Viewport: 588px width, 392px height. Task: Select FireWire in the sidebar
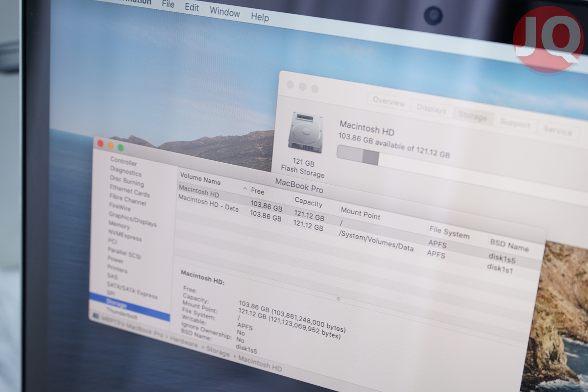coord(120,207)
